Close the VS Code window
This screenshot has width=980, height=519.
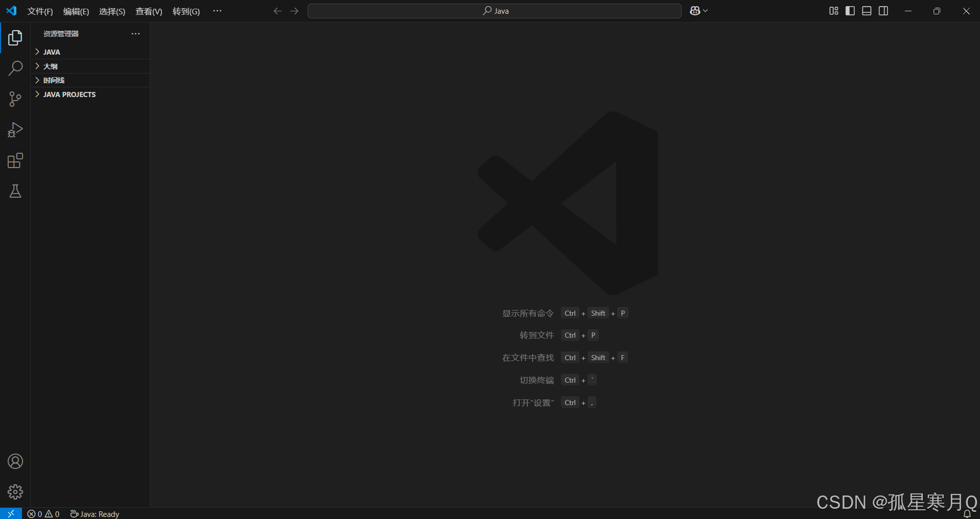coord(966,11)
